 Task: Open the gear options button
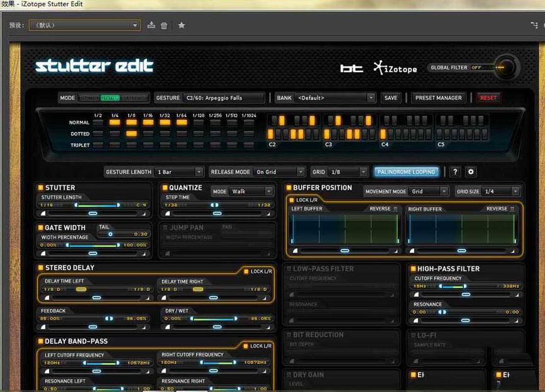[x=470, y=171]
